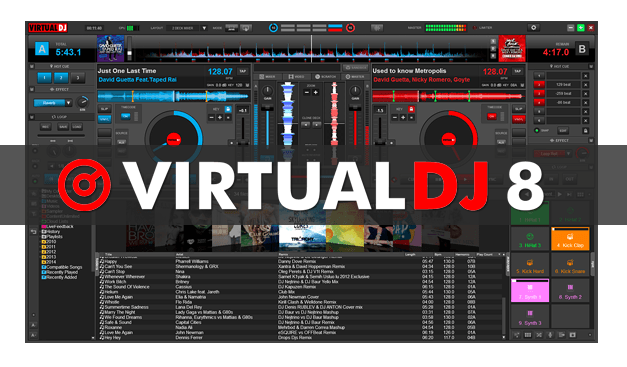Toggle deck A timecode ON
627x367 pixels.
(125, 116)
